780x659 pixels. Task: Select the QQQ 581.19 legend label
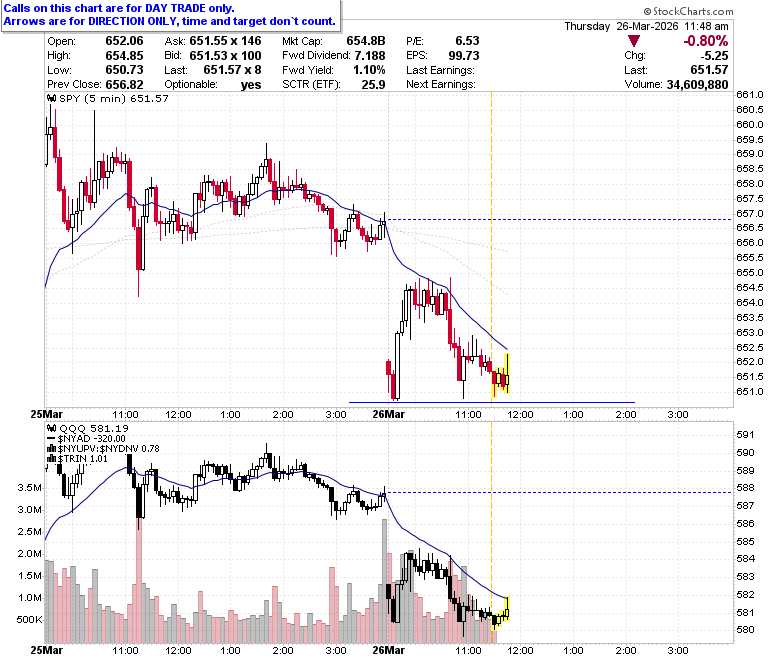click(94, 428)
